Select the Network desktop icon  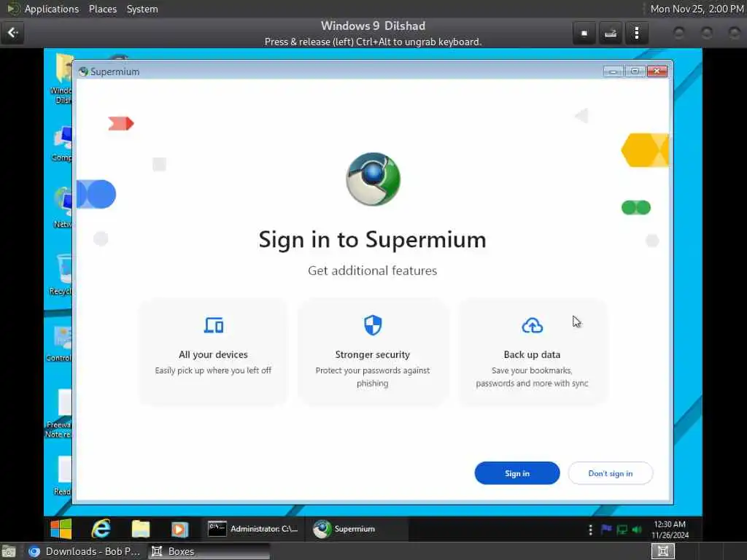point(62,208)
